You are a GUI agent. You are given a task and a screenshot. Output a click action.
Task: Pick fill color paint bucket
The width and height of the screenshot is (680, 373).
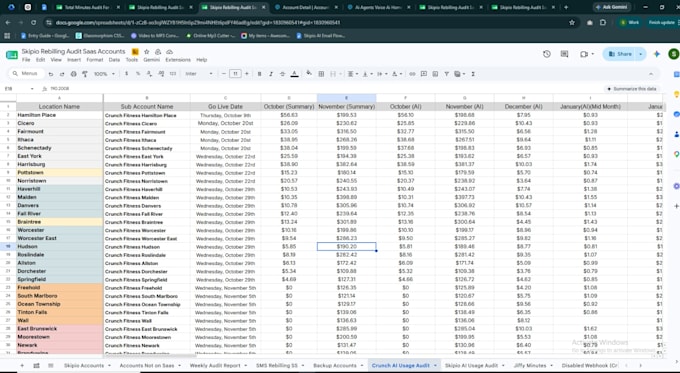309,74
